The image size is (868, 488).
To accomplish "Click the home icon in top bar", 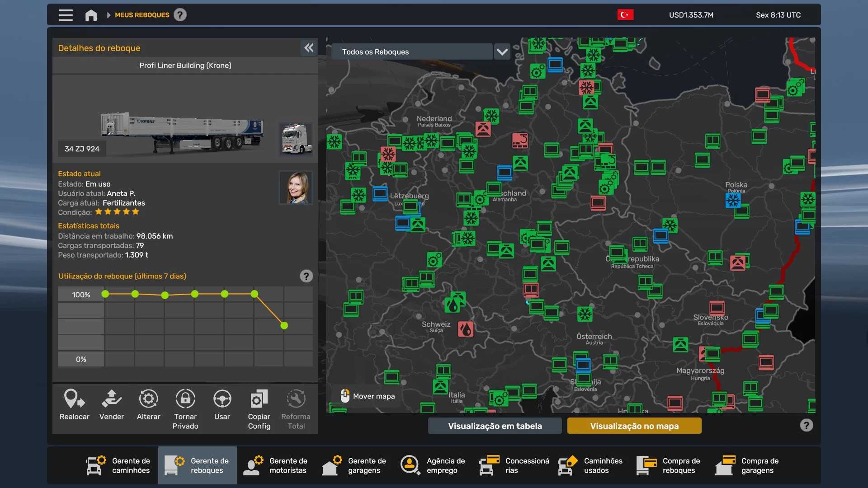I will (91, 15).
